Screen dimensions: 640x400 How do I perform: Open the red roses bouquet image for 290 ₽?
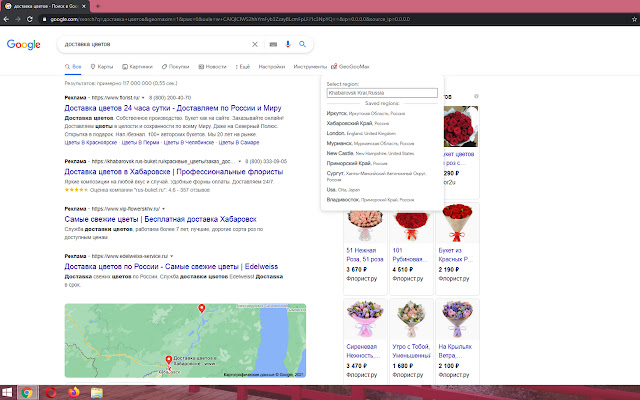[460, 127]
